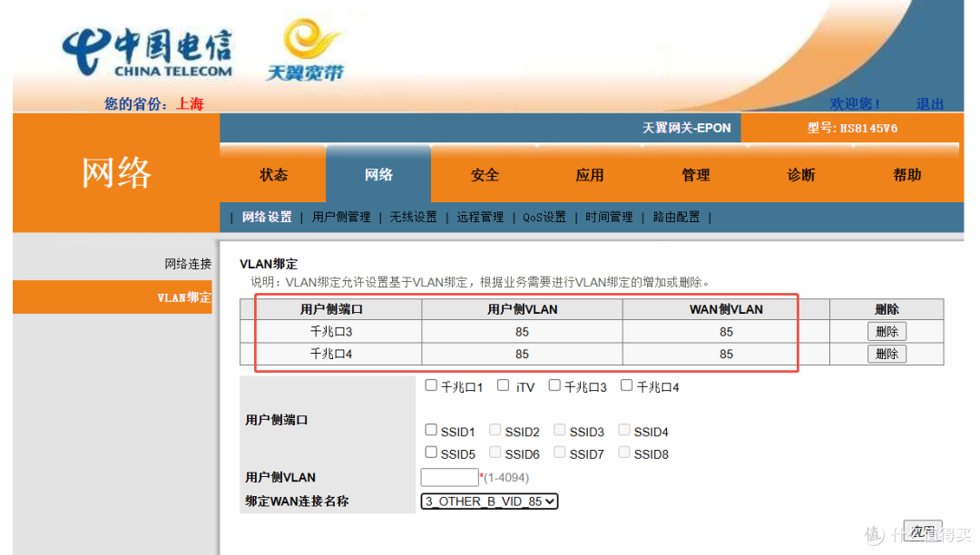Click the WAN侧VLAN column header

tap(726, 309)
